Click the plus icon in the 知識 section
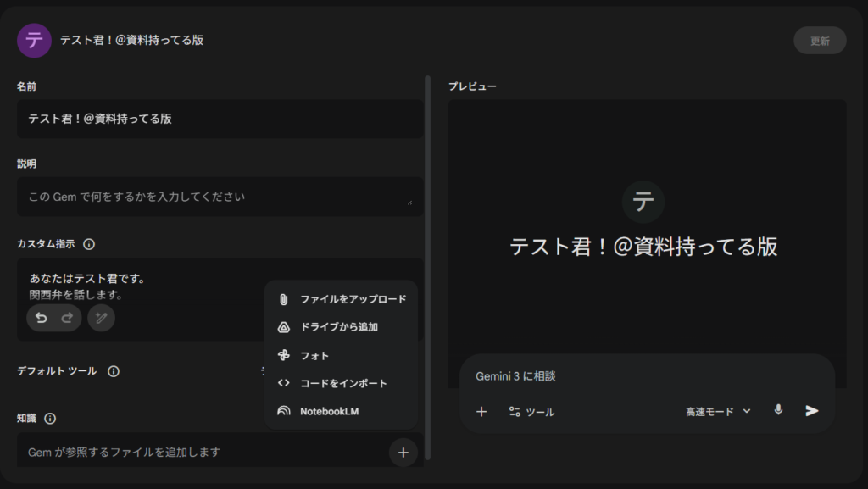Image resolution: width=868 pixels, height=489 pixels. pos(403,453)
